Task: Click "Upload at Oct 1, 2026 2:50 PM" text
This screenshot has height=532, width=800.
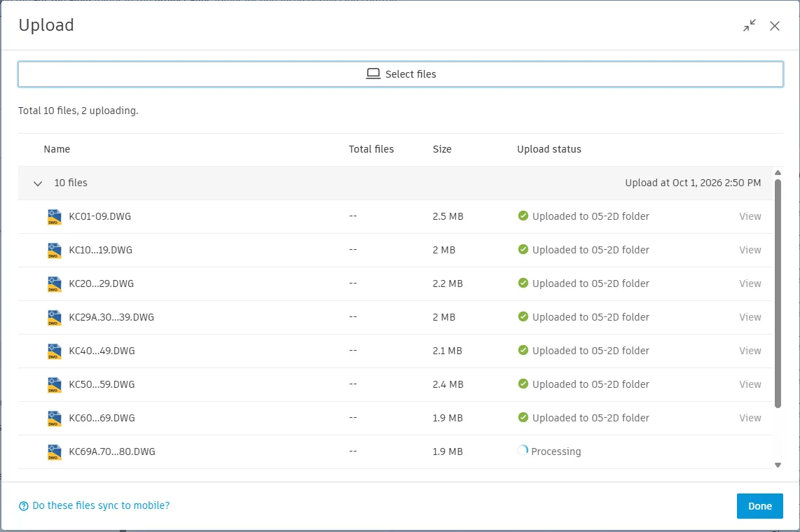Action: pyautogui.click(x=693, y=183)
